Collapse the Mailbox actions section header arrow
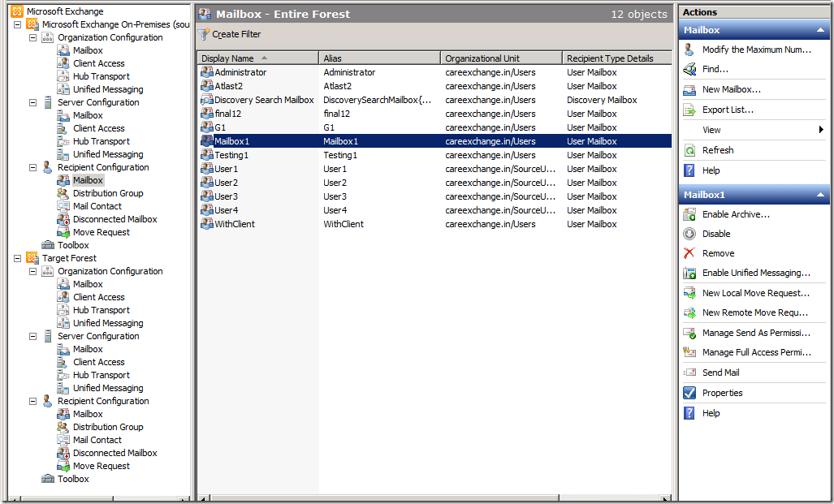Screen dimensions: 834x504 coord(821,30)
